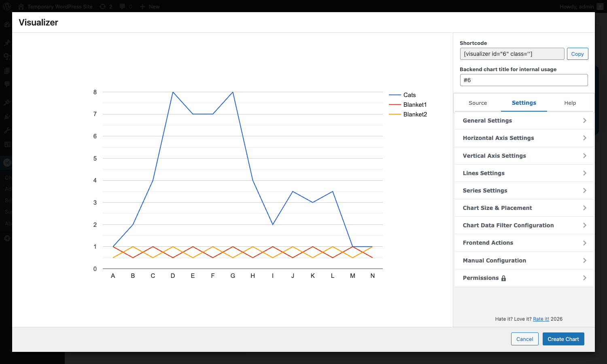This screenshot has height=364, width=607.
Task: Click the plus New item in the admin bar
Action: click(x=150, y=6)
